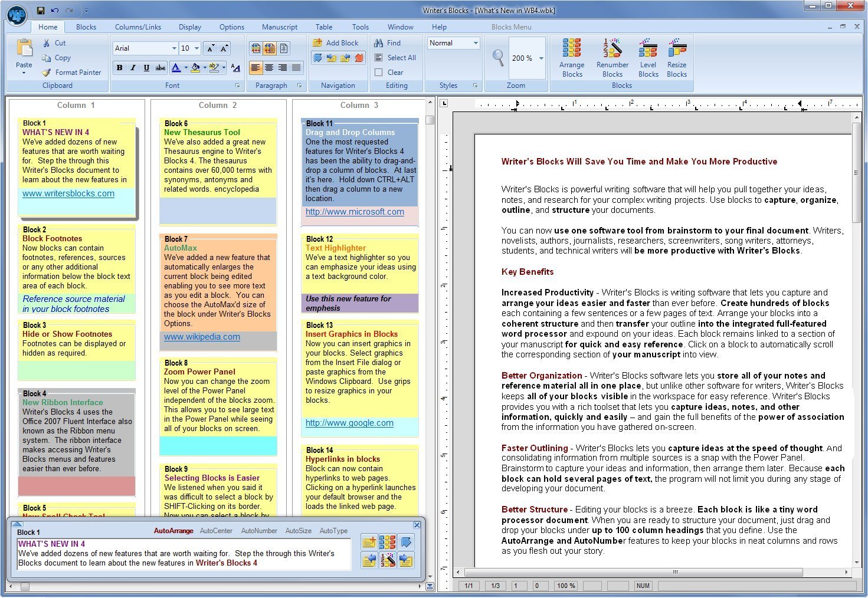Image resolution: width=868 pixels, height=598 pixels.
Task: Click the Select All button
Action: click(x=395, y=58)
